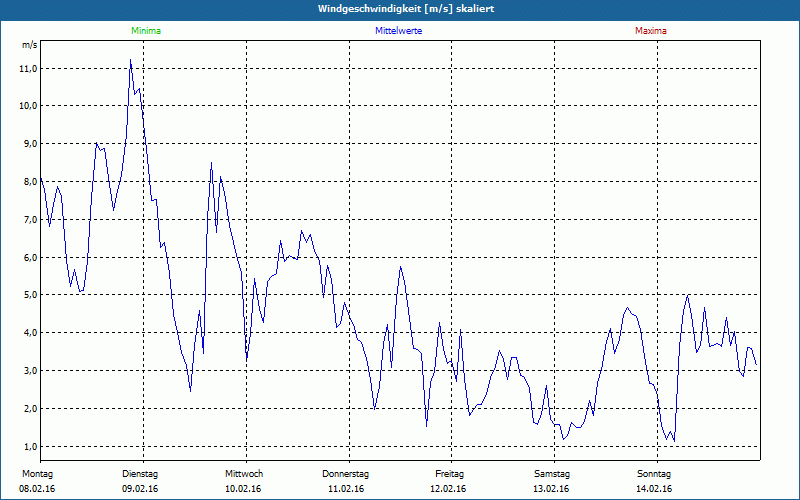Click the date 13.02.16
This screenshot has width=800, height=500.
(x=551, y=489)
